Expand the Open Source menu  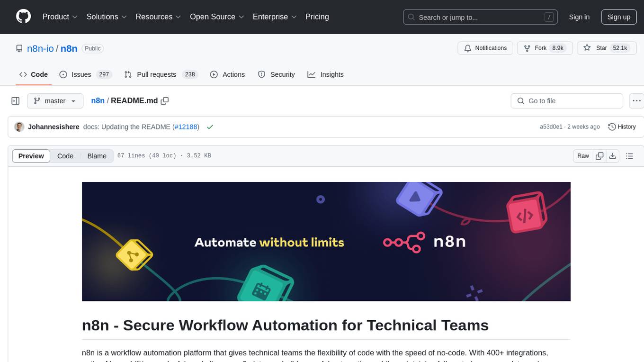(x=217, y=17)
